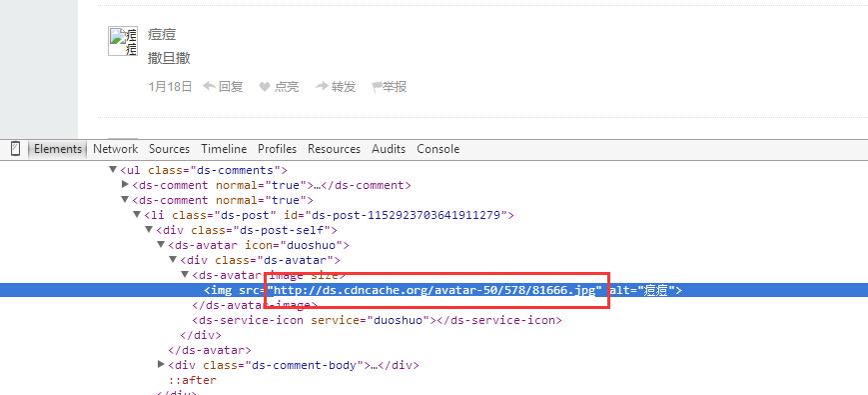Toggle the device mode phone icon

point(16,148)
